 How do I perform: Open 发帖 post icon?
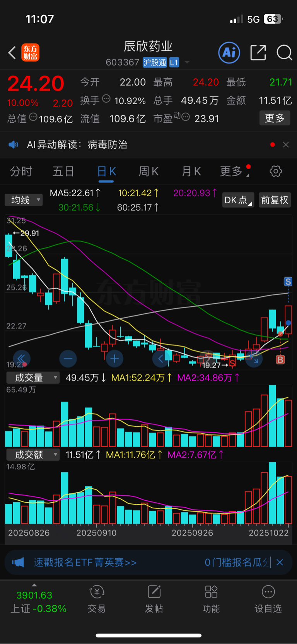click(x=154, y=599)
